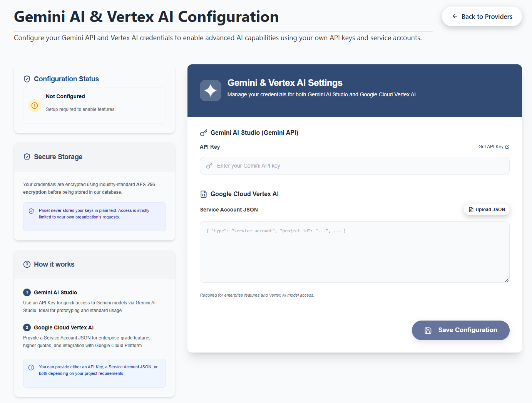The width and height of the screenshot is (532, 403).
Task: Click the yellow warning icon next to Not Configured
Action: pos(35,105)
